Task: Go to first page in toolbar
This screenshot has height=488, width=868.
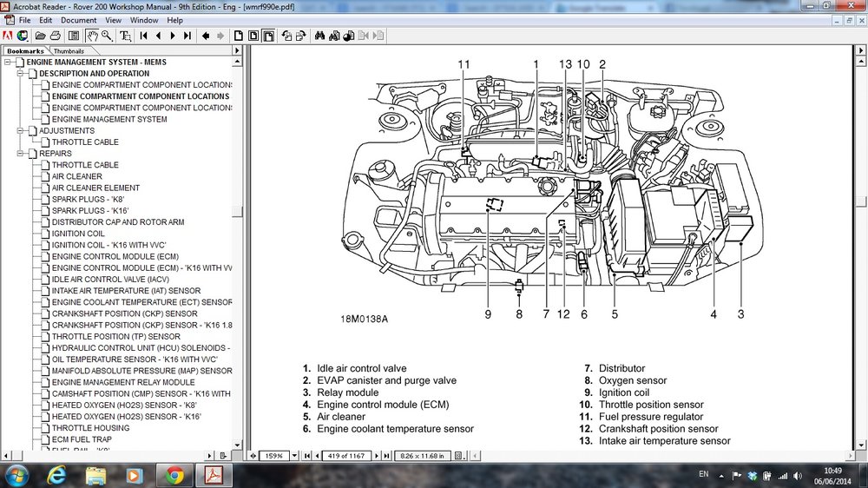Action: (x=144, y=36)
